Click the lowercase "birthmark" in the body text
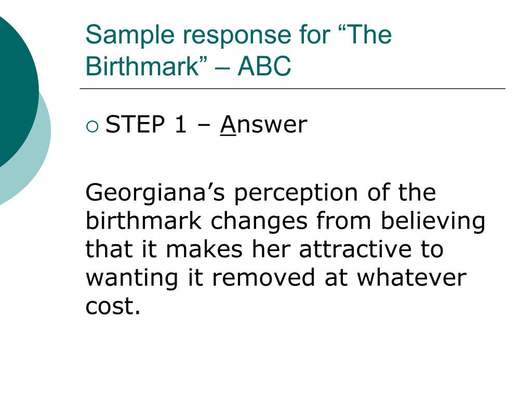Screen dimensions: 532x399 [x=143, y=221]
